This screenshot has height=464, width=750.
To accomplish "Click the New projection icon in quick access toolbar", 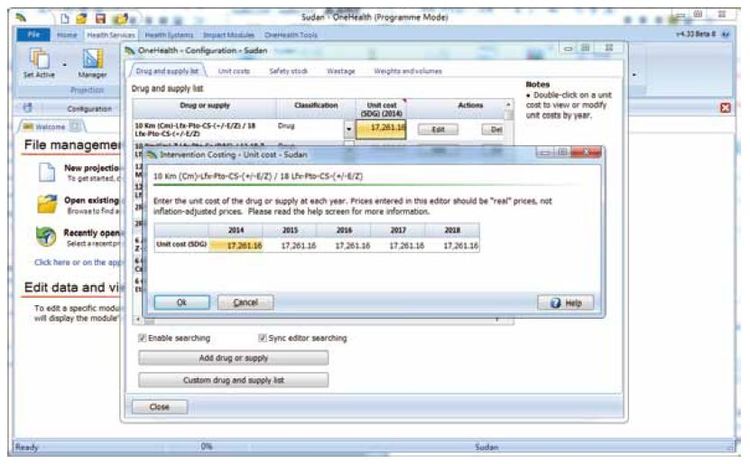I will pos(64,18).
